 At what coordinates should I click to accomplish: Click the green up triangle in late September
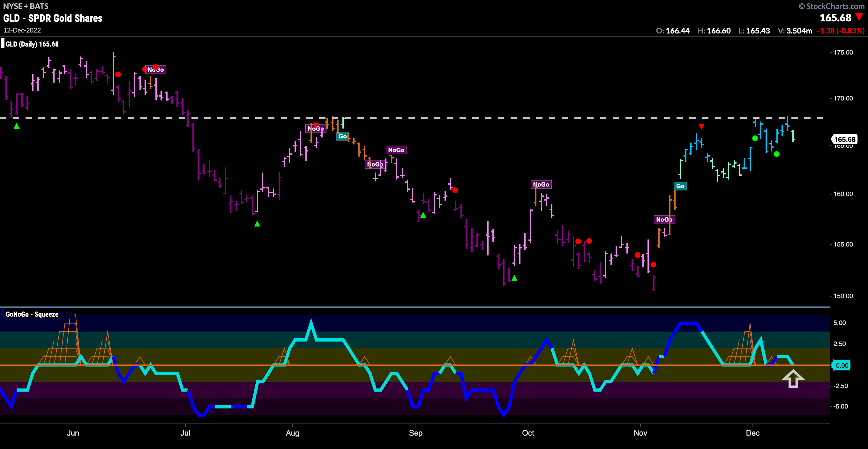point(514,278)
